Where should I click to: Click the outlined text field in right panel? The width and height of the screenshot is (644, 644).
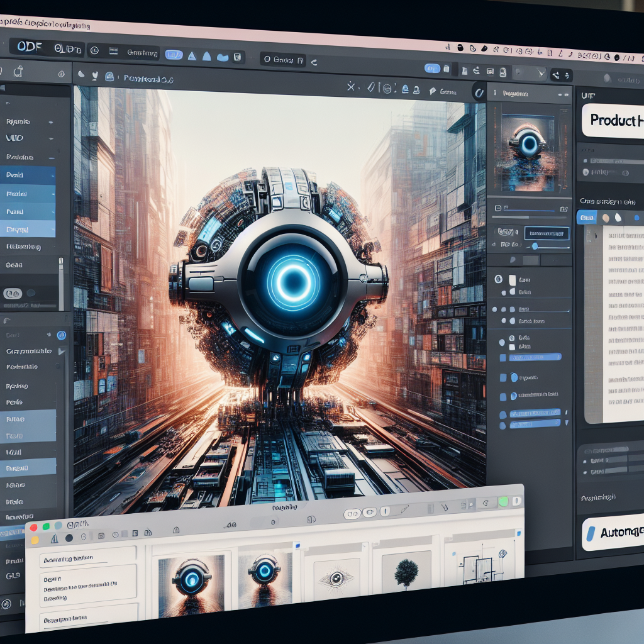click(x=546, y=233)
